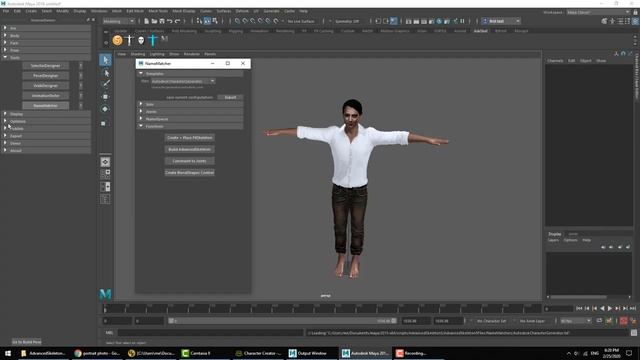Screen dimensions: 640x360
Task: Expand the Joints section in NameMatcher
Action: [x=191, y=111]
